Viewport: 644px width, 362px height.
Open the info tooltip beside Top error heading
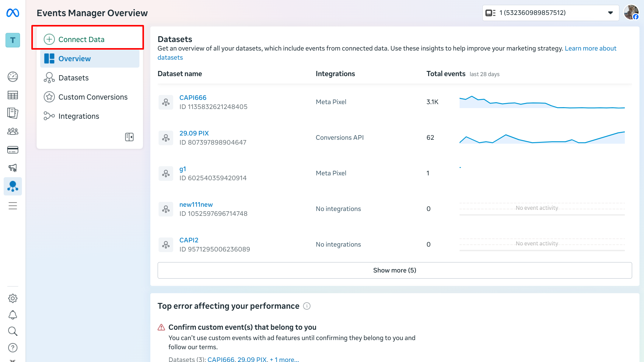[307, 306]
